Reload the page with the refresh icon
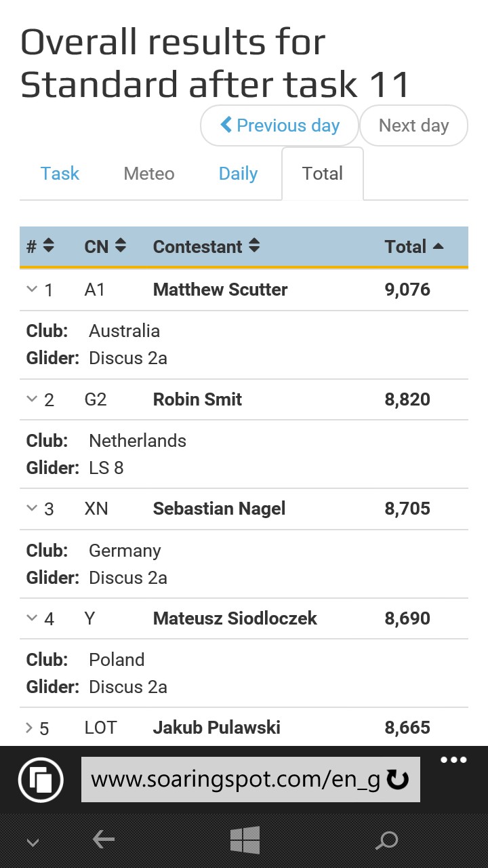 (397, 780)
